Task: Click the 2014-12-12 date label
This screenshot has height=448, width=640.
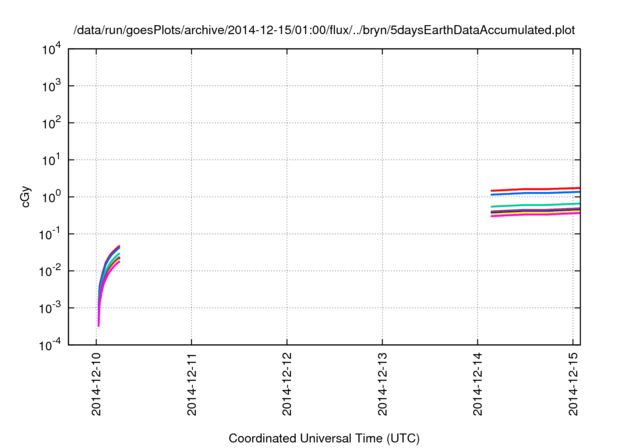Action: point(287,384)
